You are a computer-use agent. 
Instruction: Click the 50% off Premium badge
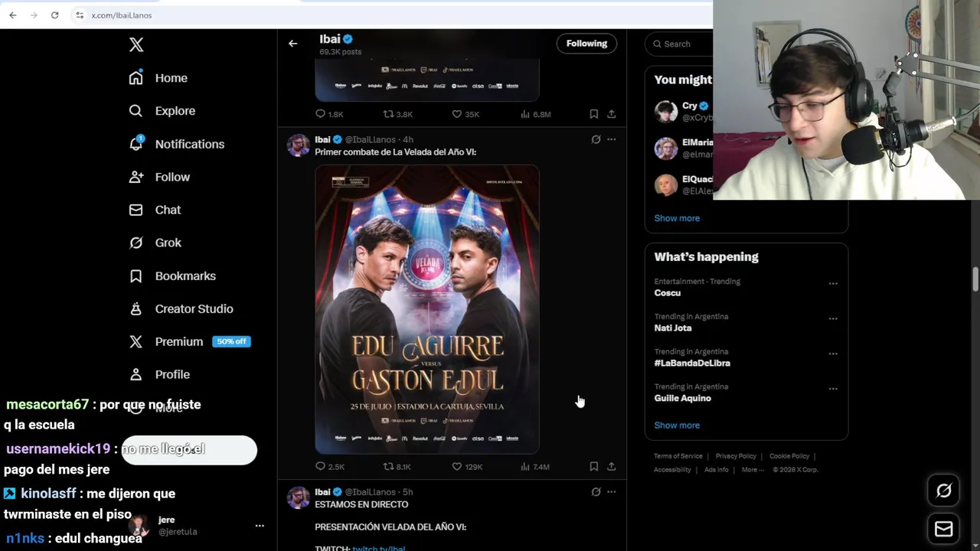(231, 341)
